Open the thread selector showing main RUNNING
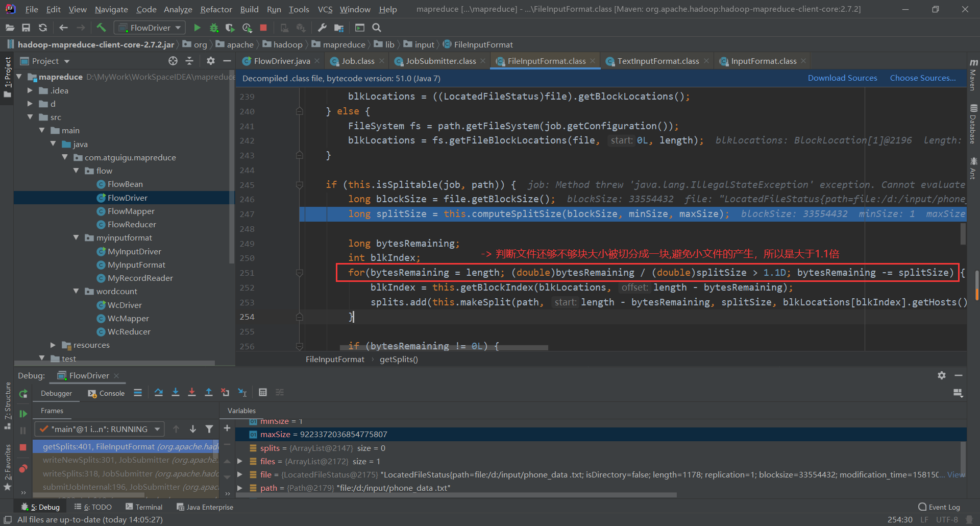Viewport: 980px width, 526px height. click(100, 429)
